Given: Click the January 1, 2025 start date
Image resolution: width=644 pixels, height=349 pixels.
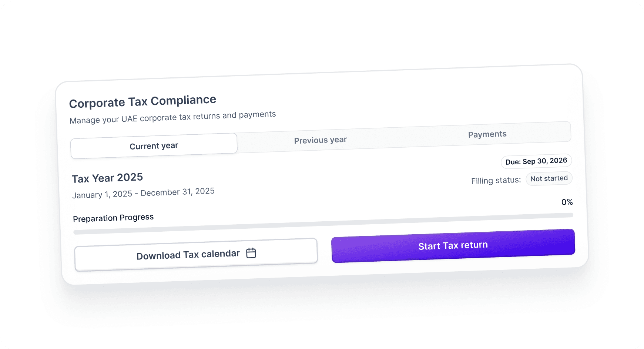Looking at the screenshot, I should click(x=102, y=194).
